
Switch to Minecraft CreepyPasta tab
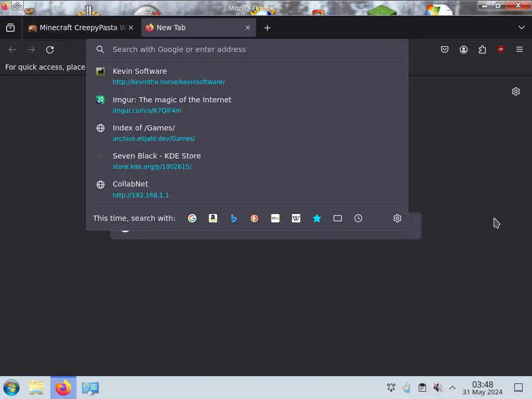(79, 28)
